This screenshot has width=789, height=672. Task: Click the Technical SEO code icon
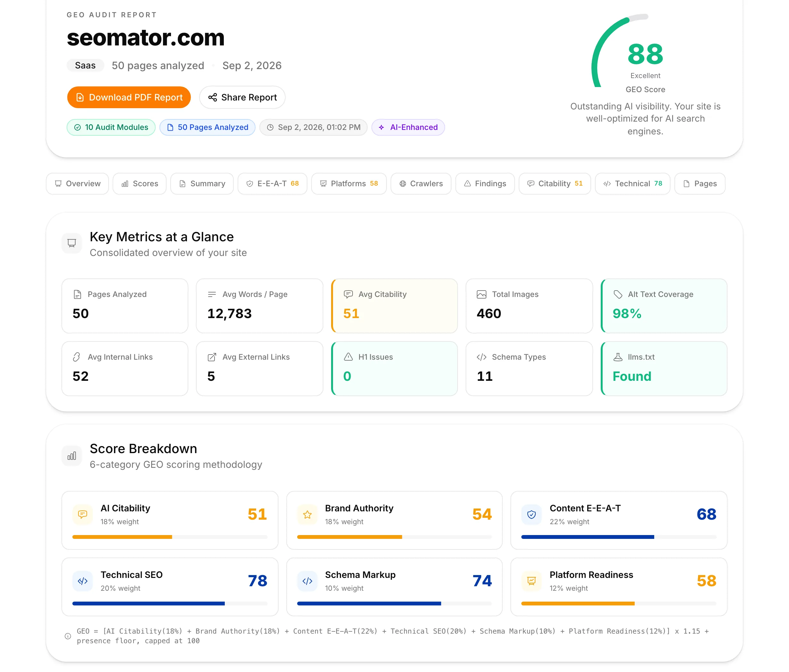click(83, 581)
